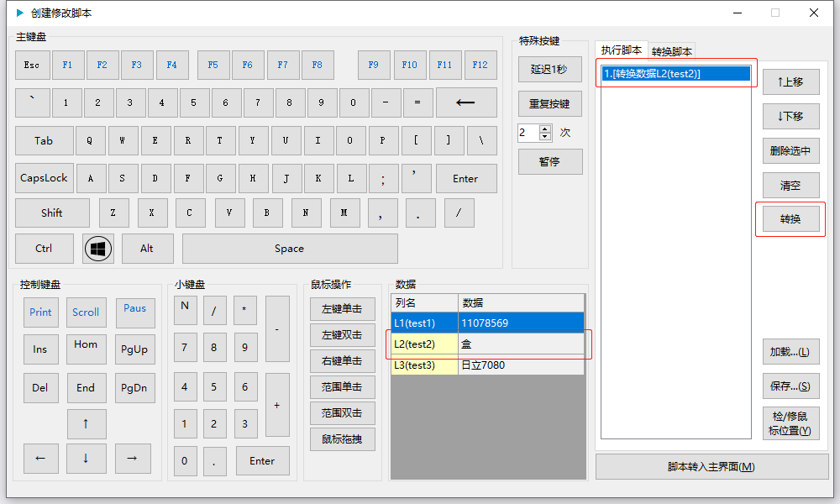Screen dimensions: 840x504
Task: Click the ↓下移 button
Action: point(790,116)
